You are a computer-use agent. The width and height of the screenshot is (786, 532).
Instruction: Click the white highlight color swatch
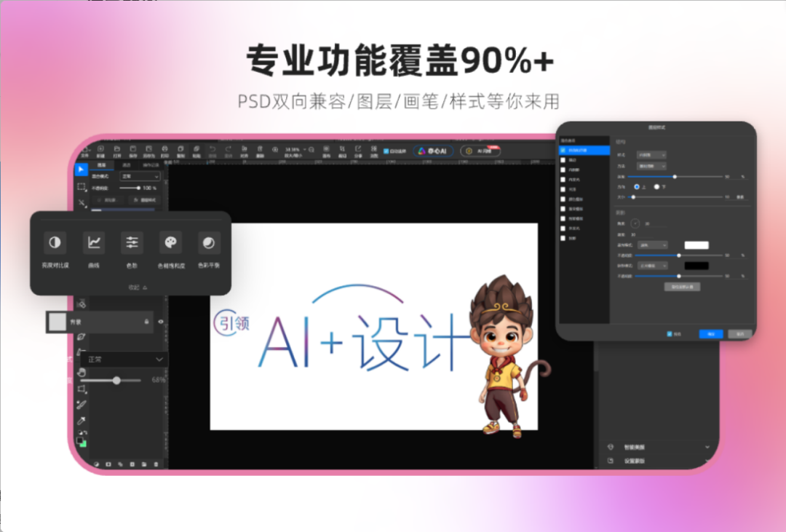(696, 245)
